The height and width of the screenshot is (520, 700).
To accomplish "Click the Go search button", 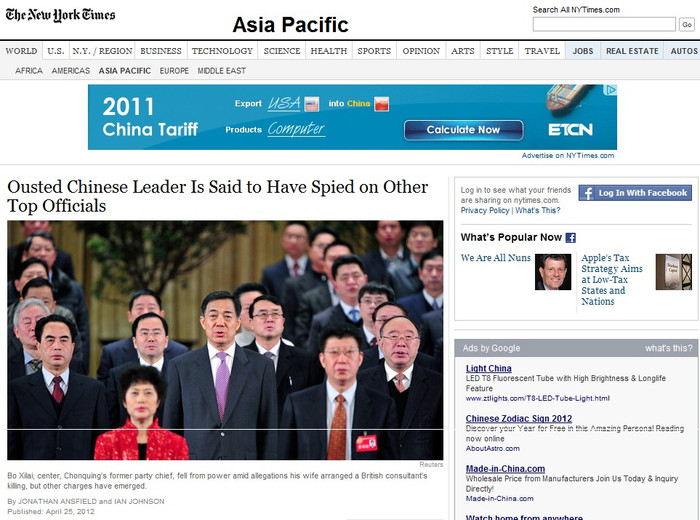I will point(687,25).
